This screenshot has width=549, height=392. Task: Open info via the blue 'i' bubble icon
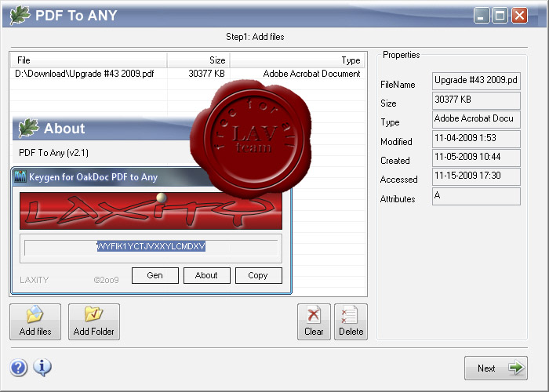[42, 367]
